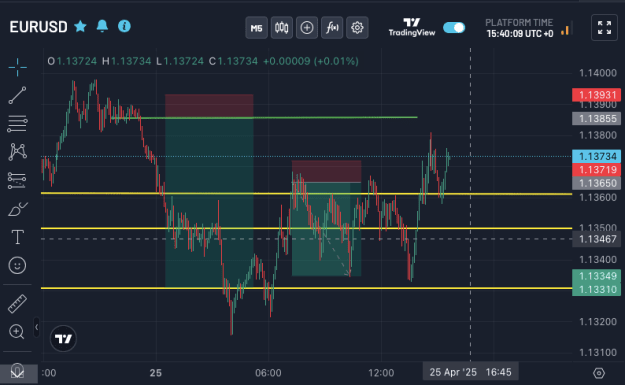Click the 1.13855 grey price label
The width and height of the screenshot is (625, 385).
(x=596, y=118)
